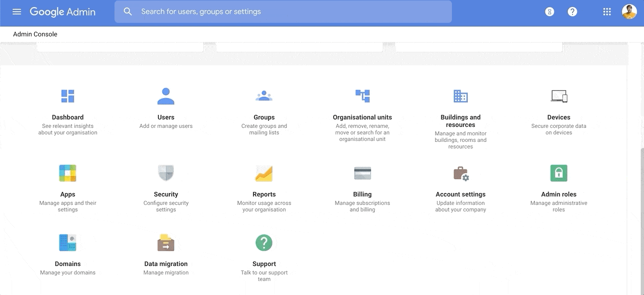Viewport: 644px width, 295px height.
Task: Open the Reports chart icon
Action: (264, 173)
